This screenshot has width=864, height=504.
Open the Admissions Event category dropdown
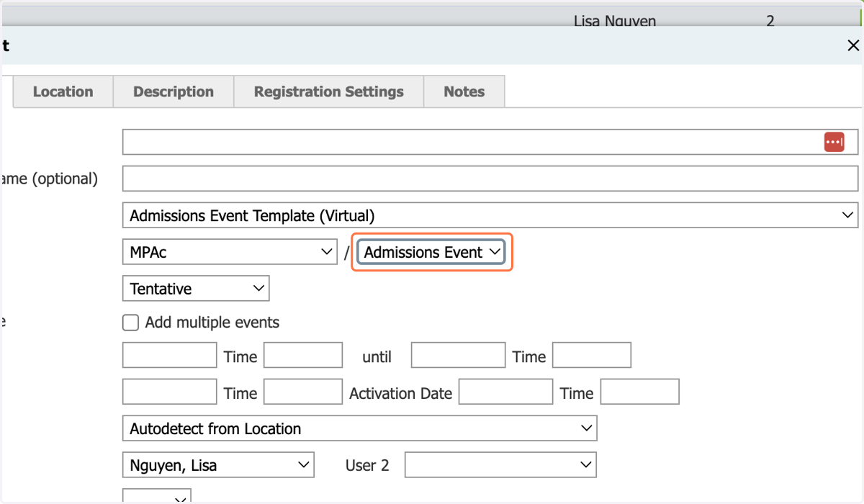coord(431,252)
